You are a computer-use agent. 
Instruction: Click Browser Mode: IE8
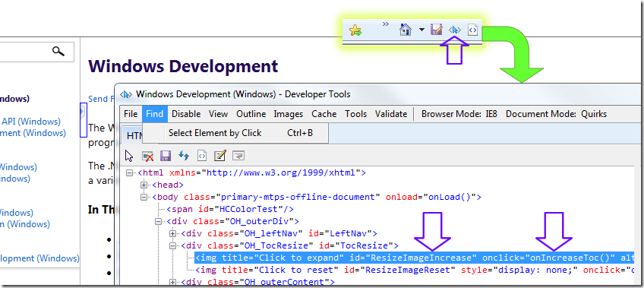[x=459, y=114]
